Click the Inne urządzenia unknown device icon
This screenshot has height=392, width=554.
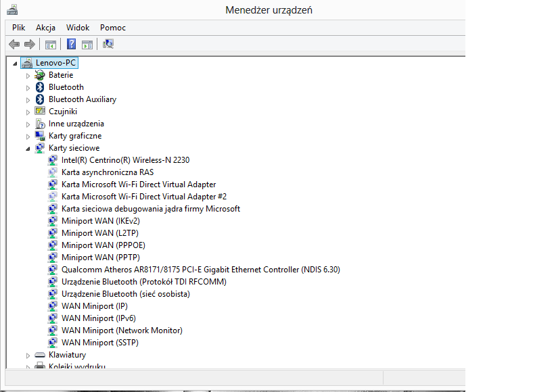click(40, 124)
